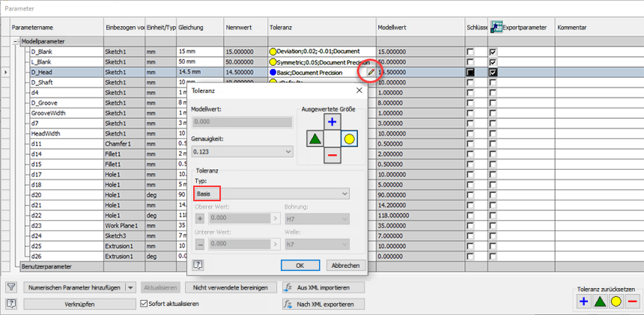Toggle the Schlüssel checkbox for HeadWidth
The width and height of the screenshot is (644, 315).
coord(470,134)
